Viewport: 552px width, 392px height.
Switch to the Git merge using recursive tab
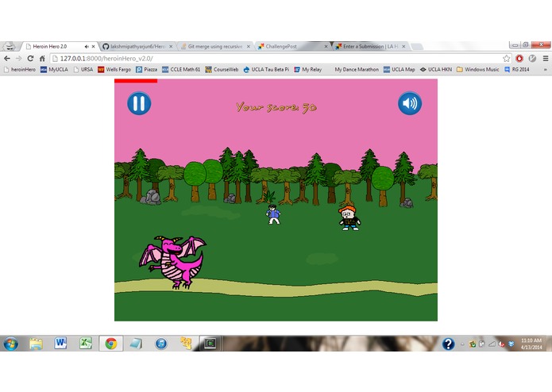pos(214,46)
